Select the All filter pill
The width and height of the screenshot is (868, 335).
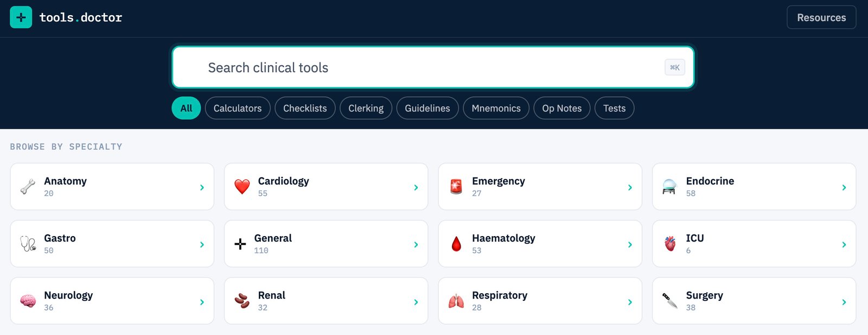coord(186,108)
